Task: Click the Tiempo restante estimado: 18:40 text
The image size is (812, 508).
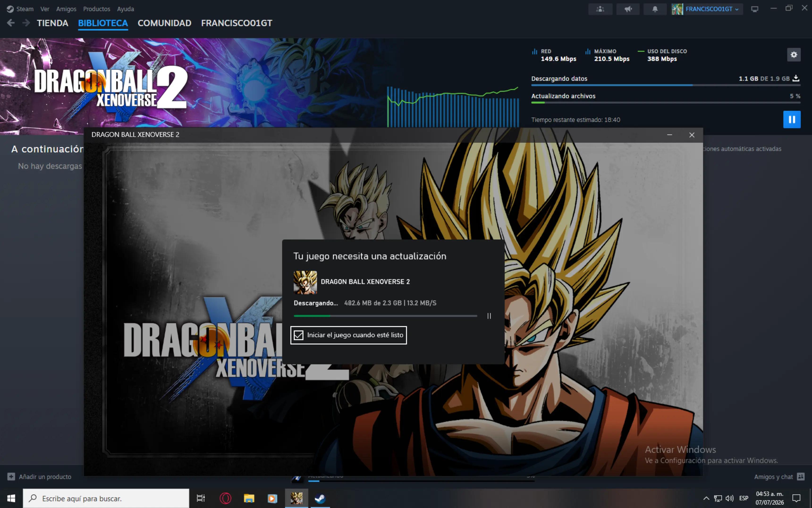Action: click(575, 120)
